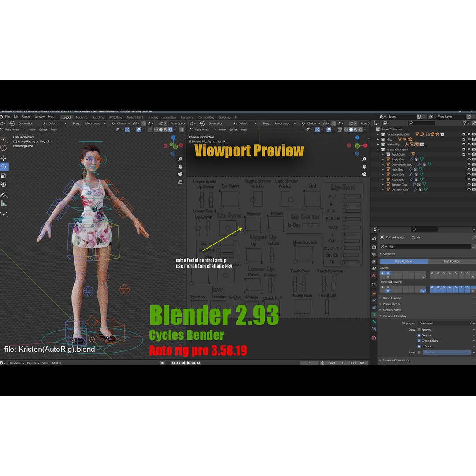Expand the FaceShapeKeyGUI collection
This screenshot has width=476, height=476.
coord(378,134)
